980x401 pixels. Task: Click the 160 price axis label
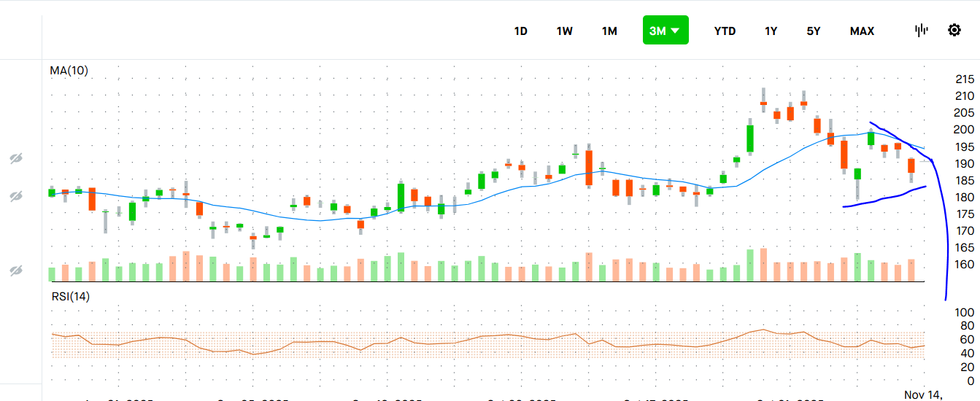coord(965,264)
